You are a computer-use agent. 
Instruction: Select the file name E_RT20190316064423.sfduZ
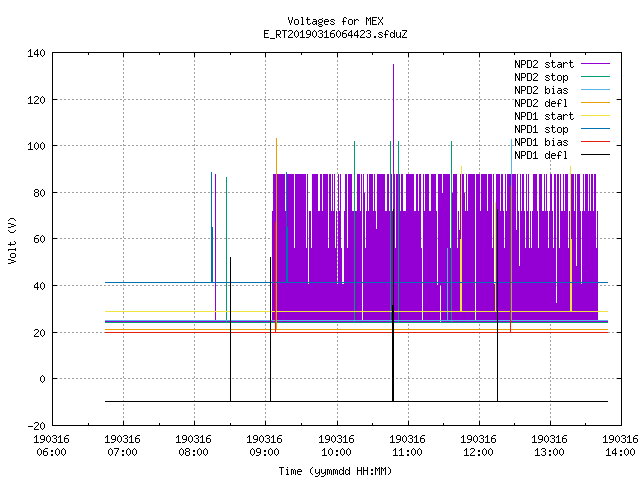click(x=335, y=34)
